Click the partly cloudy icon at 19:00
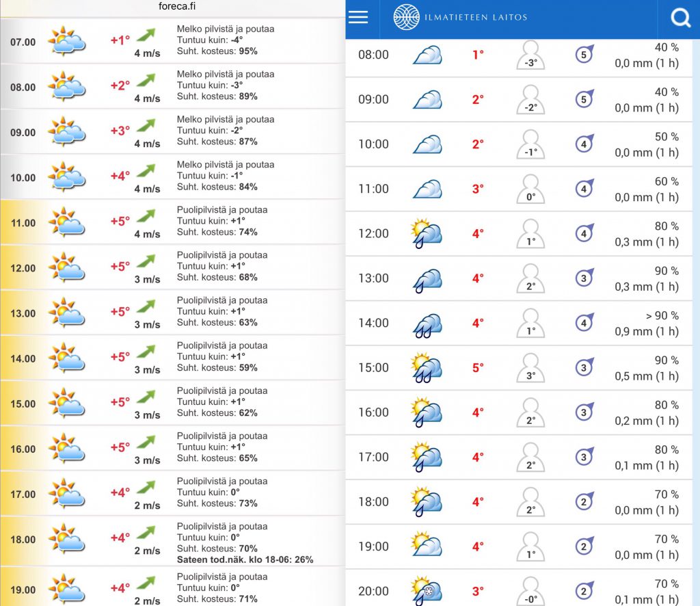This screenshot has height=606, width=700. [427, 544]
